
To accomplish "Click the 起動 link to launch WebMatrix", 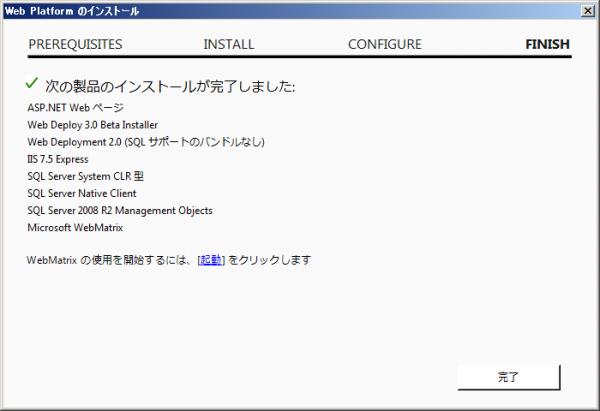I will pos(211,260).
